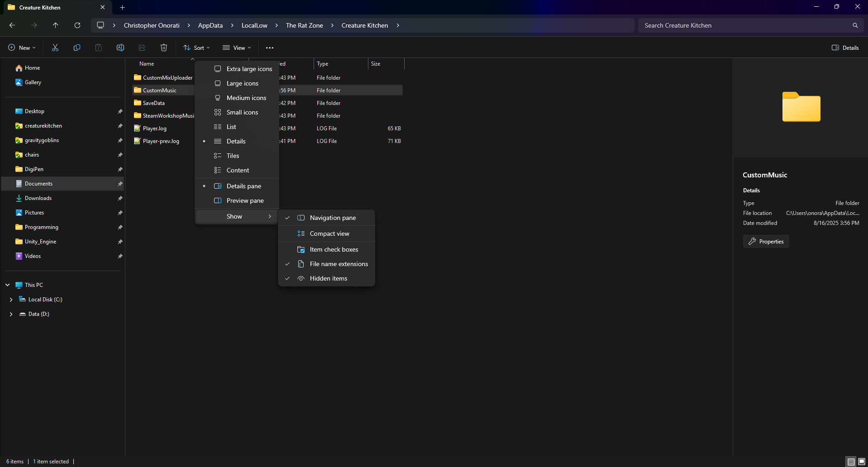The image size is (868, 467).
Task: Sort by the Type column header
Action: [x=341, y=64]
